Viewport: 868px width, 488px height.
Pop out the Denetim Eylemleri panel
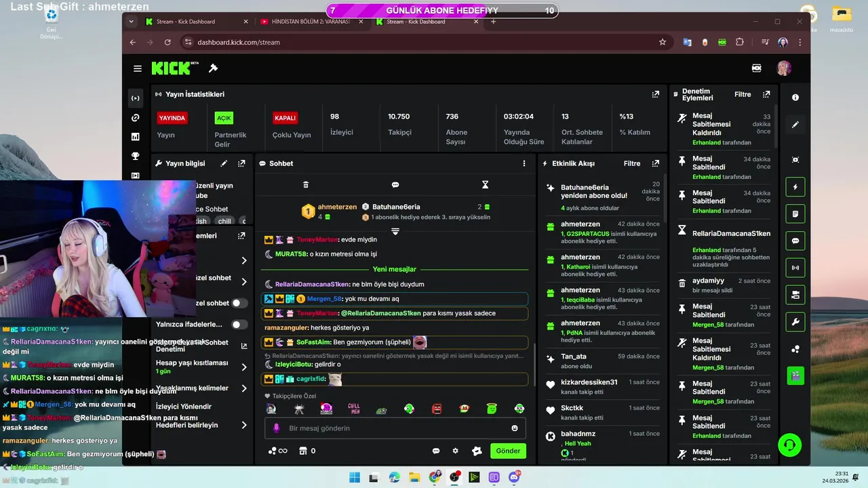tap(766, 94)
